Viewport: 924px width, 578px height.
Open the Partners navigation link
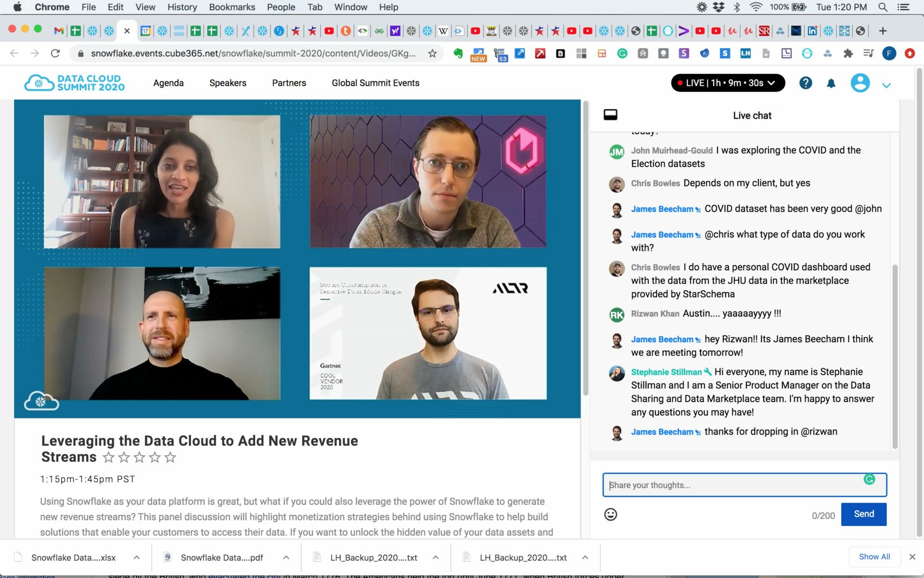[289, 83]
